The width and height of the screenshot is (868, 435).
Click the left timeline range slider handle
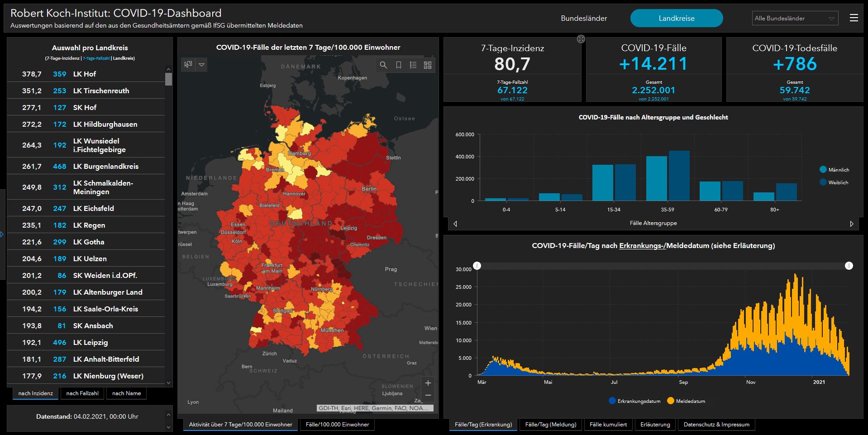point(477,266)
